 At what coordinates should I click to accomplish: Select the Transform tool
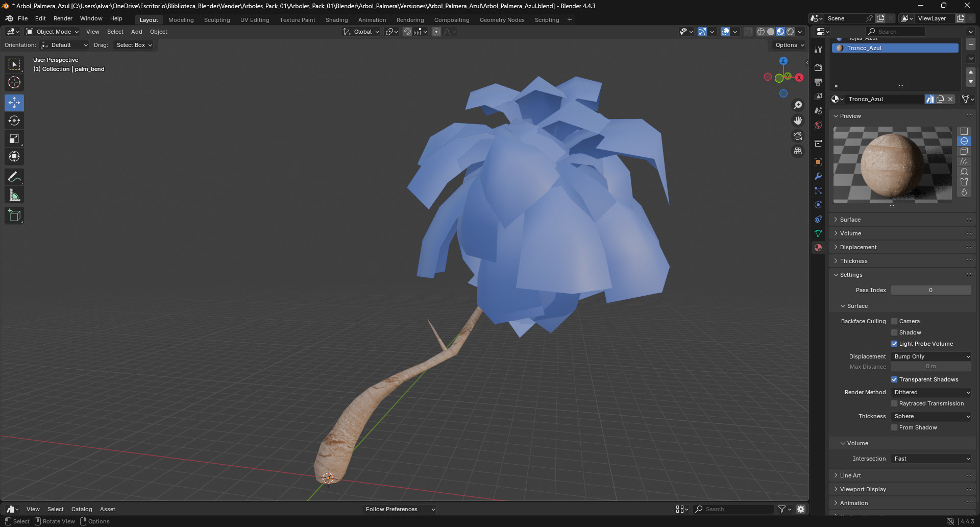(14, 156)
